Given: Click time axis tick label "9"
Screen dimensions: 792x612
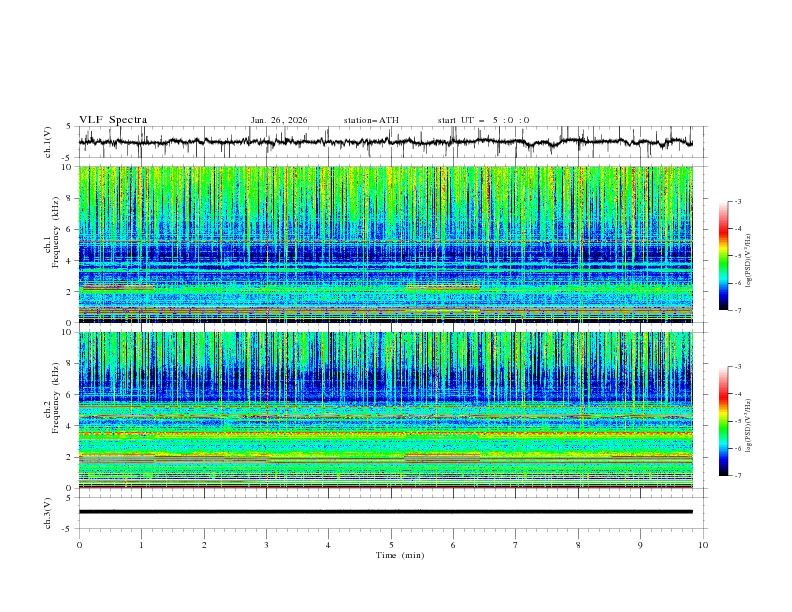Looking at the screenshot, I should tap(640, 545).
